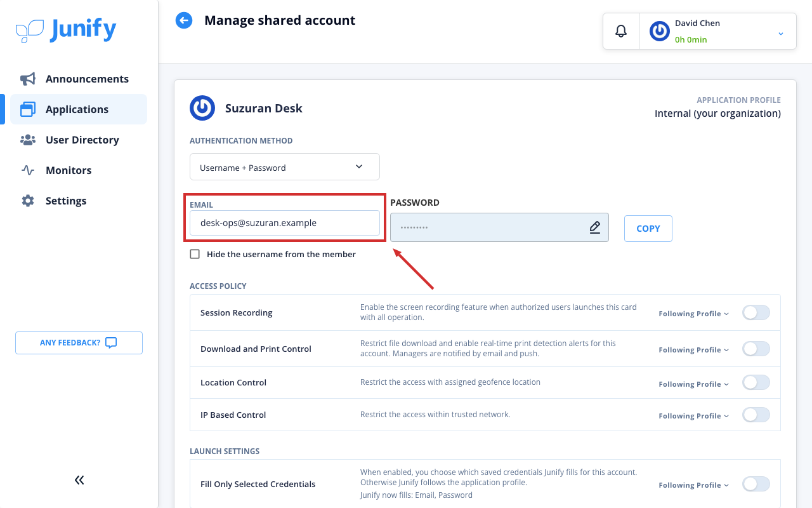Turn on Location Control switch

pyautogui.click(x=756, y=382)
